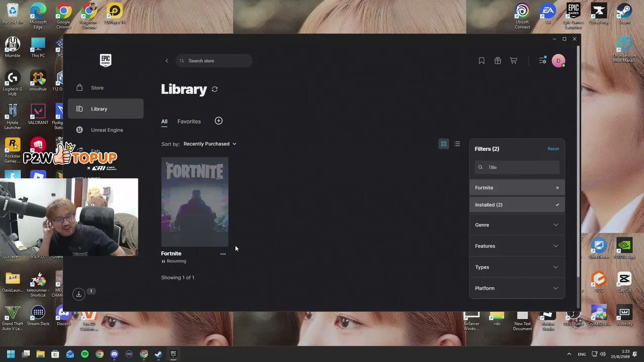
Task: Open Grand Theft Auto V desktop shortcut
Action: (13, 318)
